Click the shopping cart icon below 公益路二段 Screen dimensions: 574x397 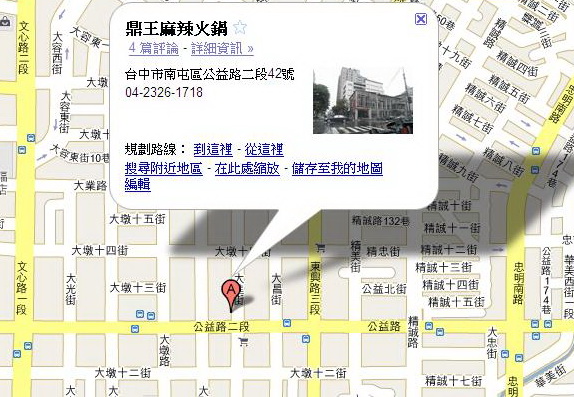[x=243, y=342]
